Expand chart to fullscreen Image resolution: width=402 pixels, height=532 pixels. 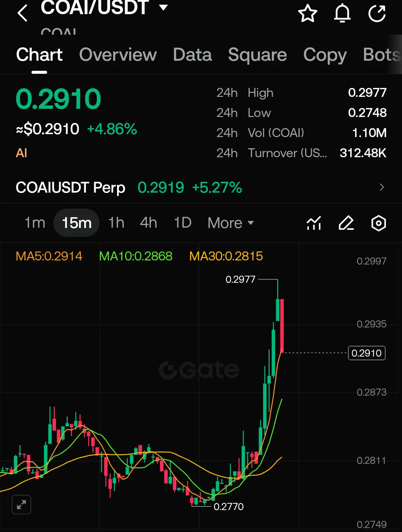click(x=21, y=505)
